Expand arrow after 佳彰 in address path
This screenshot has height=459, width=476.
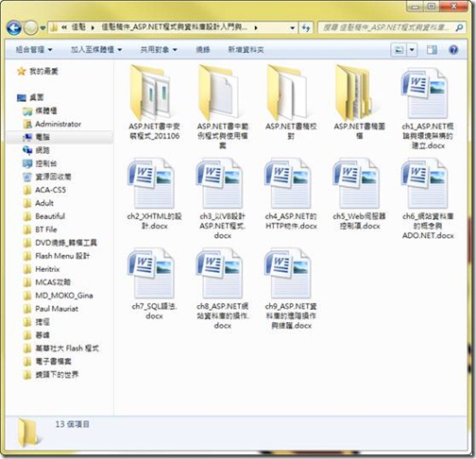click(x=93, y=28)
